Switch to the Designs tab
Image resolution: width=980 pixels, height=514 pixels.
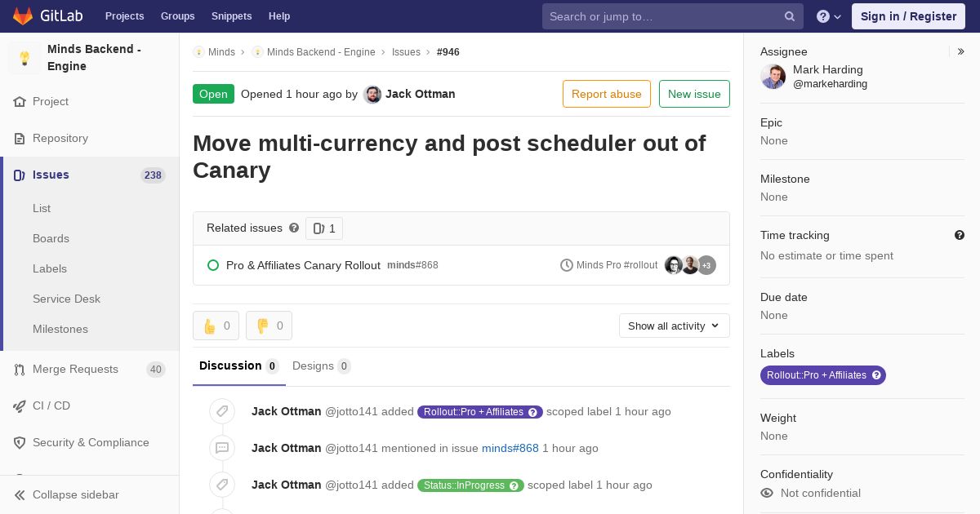tap(322, 366)
